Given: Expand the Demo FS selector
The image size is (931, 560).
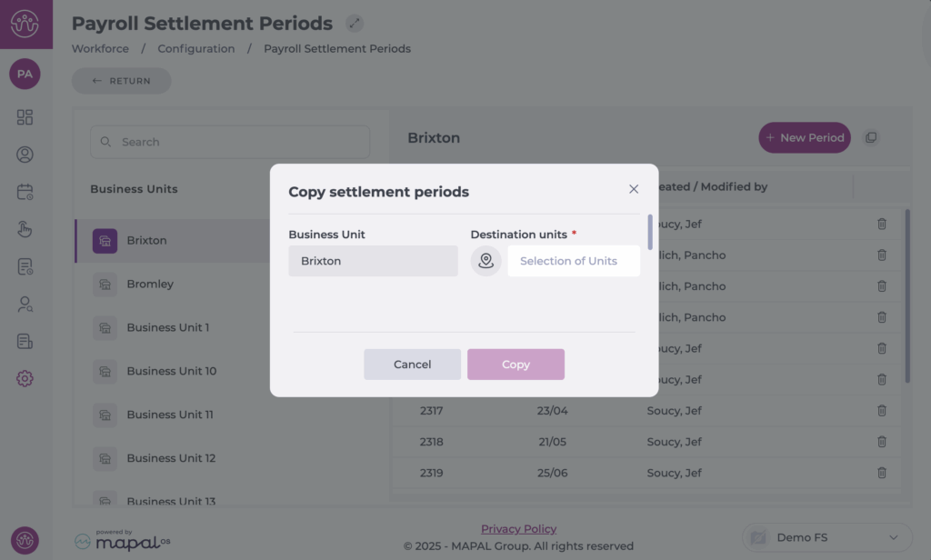Looking at the screenshot, I should click(826, 537).
